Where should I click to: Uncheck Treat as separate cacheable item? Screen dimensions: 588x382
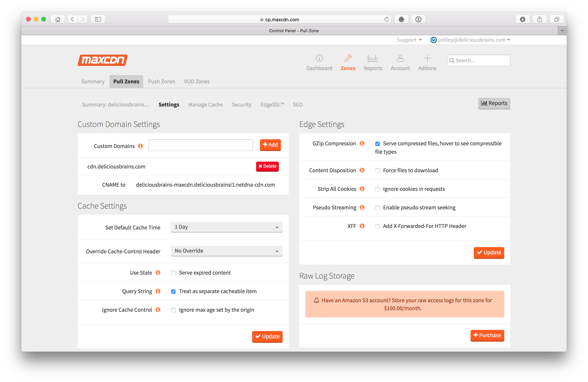(x=173, y=291)
